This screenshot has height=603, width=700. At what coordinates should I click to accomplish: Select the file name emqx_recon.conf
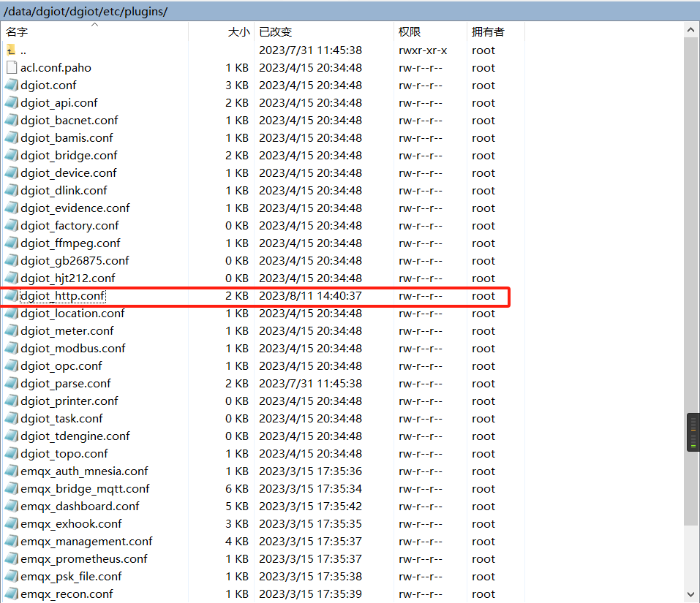(67, 594)
